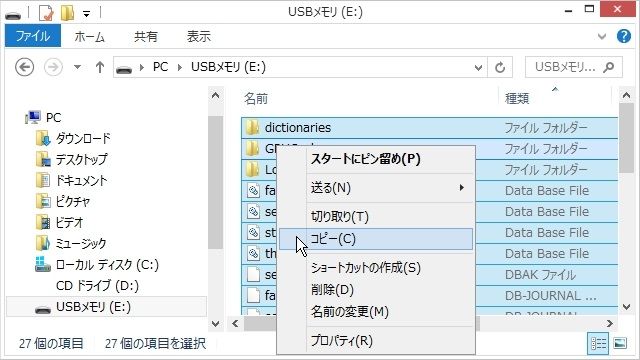Click the Properties quick access toolbar icon
640x360 pixels.
(46, 13)
